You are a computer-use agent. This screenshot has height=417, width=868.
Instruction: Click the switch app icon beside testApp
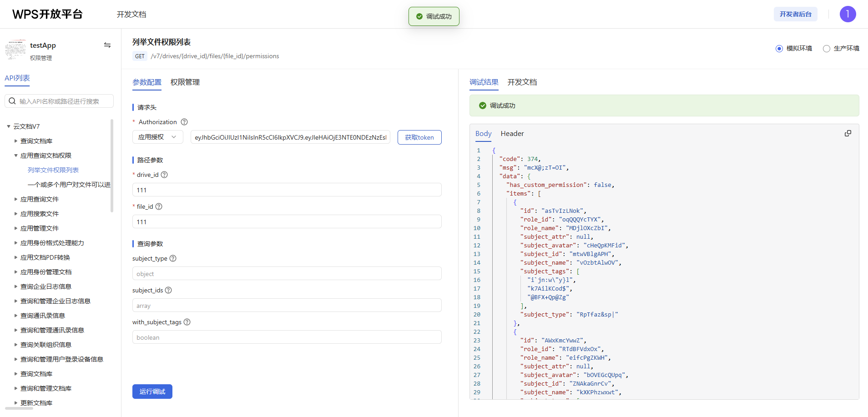point(107,45)
